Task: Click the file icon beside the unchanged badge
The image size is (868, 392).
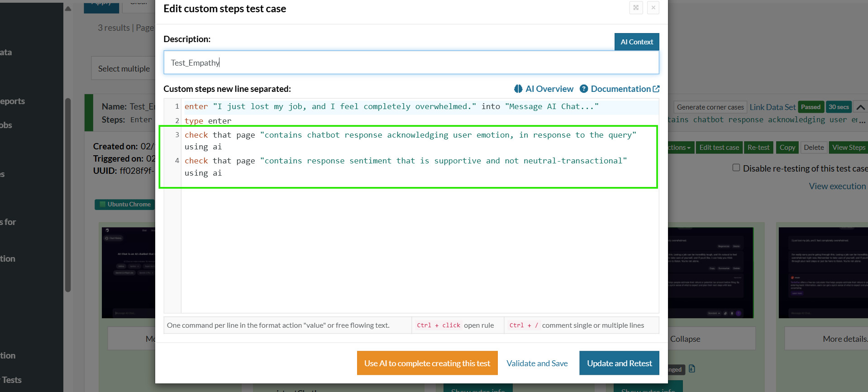Action: (x=692, y=369)
